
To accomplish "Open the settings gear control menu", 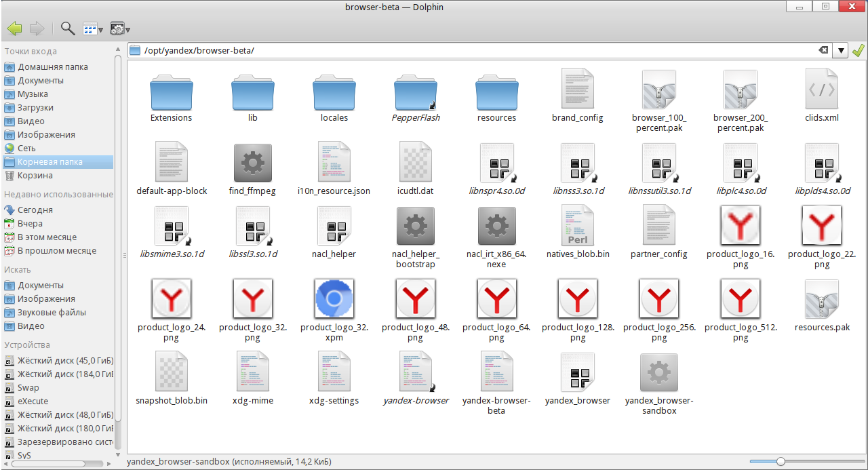I will coord(119,28).
